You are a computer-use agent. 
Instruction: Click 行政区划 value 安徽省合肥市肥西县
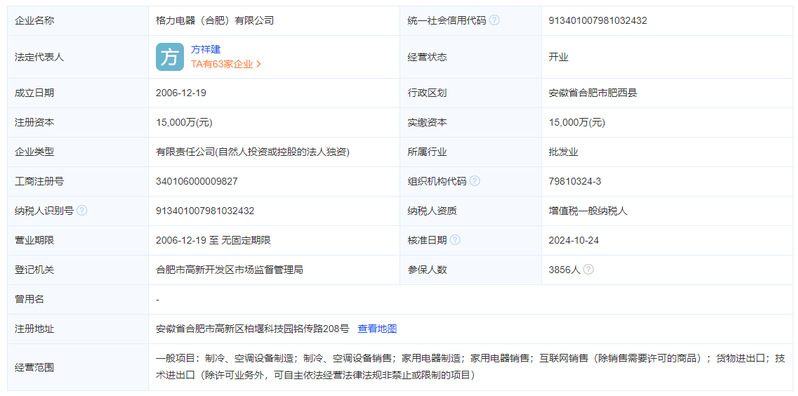tap(592, 93)
